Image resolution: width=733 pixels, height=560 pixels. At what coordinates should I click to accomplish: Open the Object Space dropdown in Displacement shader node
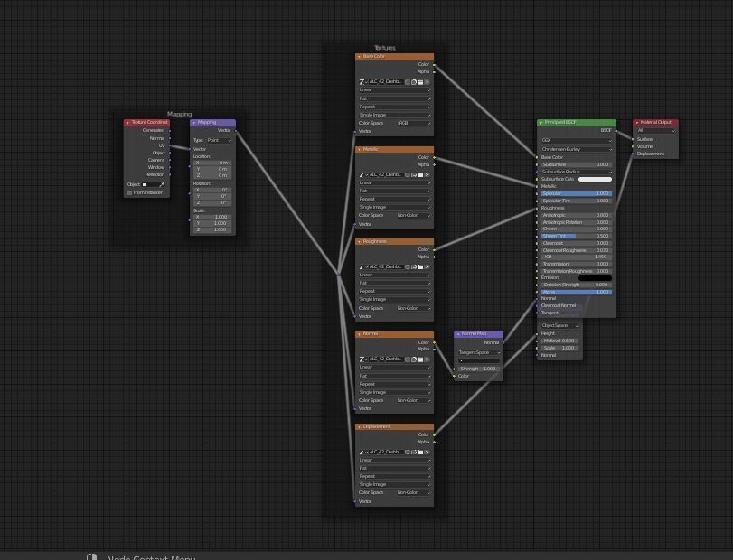(559, 325)
